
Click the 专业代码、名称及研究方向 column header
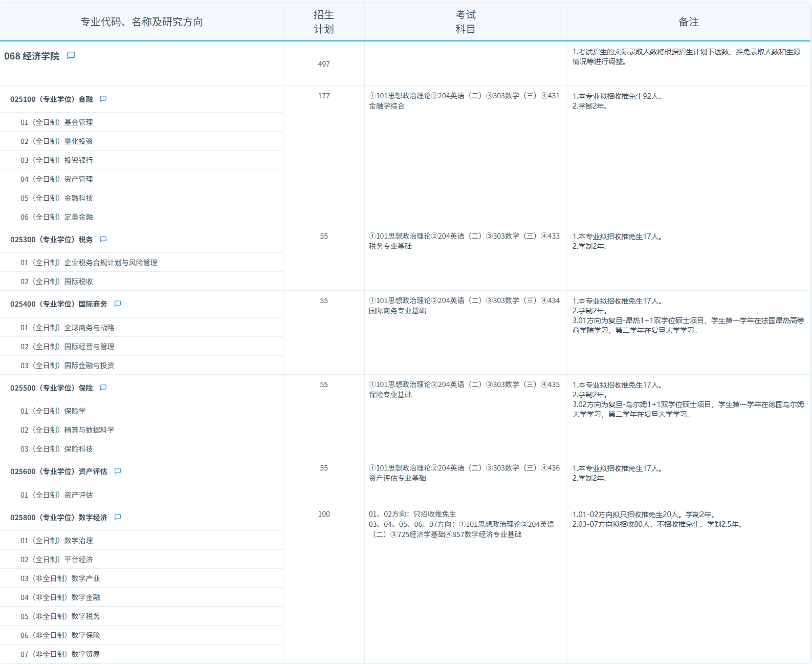coord(142,22)
